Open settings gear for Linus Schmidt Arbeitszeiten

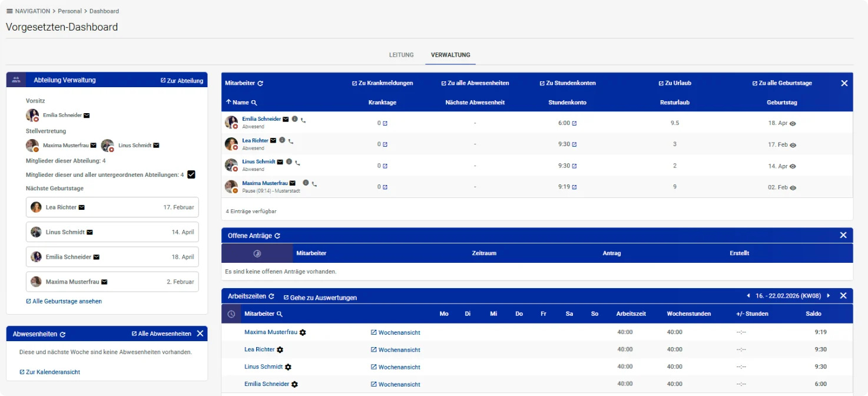[288, 367]
